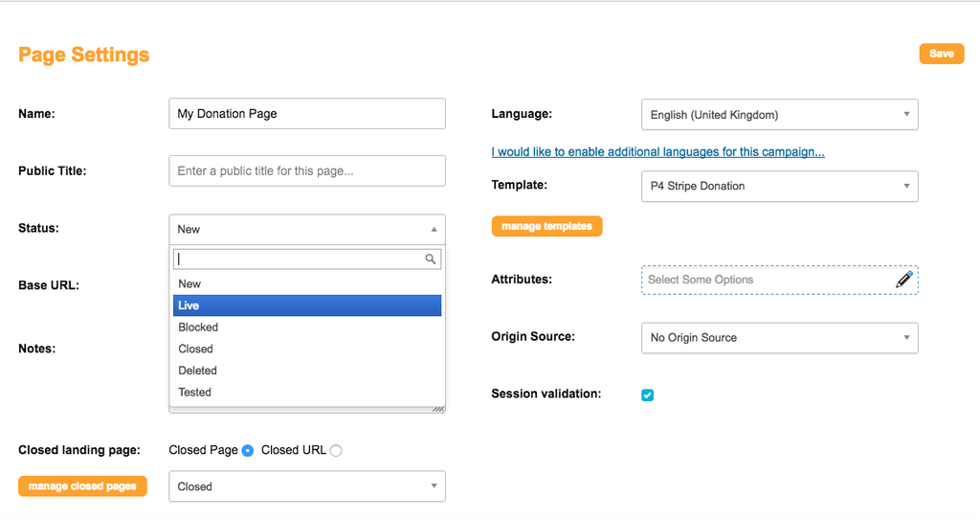
Task: Open the Origin Source dropdown
Action: tap(779, 338)
